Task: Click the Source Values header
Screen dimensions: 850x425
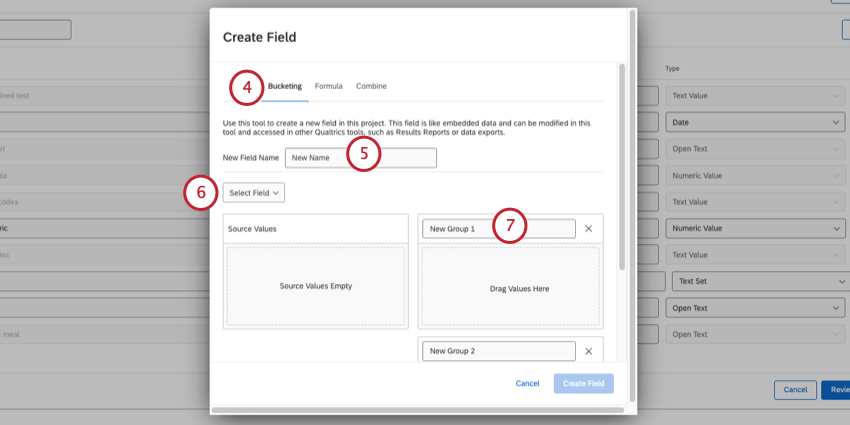Action: [315, 229]
